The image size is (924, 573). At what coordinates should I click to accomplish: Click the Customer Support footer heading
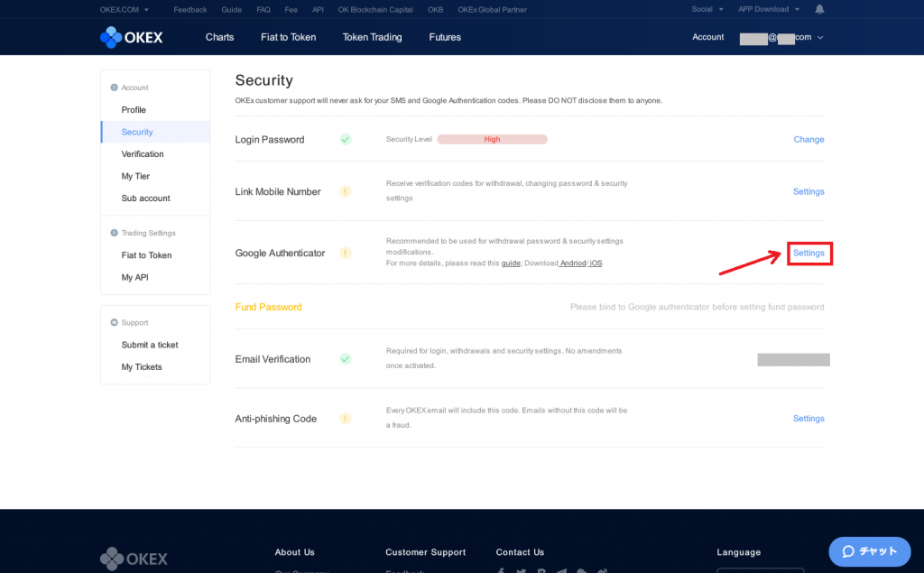tap(426, 552)
